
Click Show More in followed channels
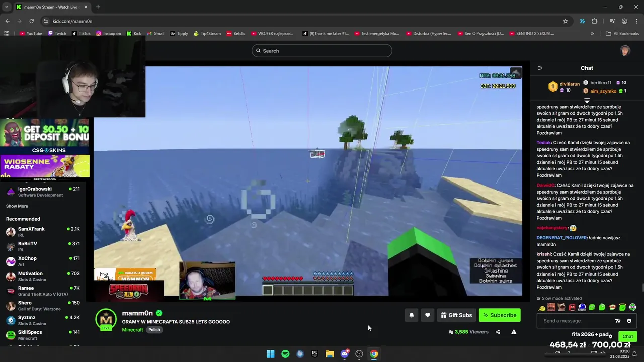(x=17, y=206)
